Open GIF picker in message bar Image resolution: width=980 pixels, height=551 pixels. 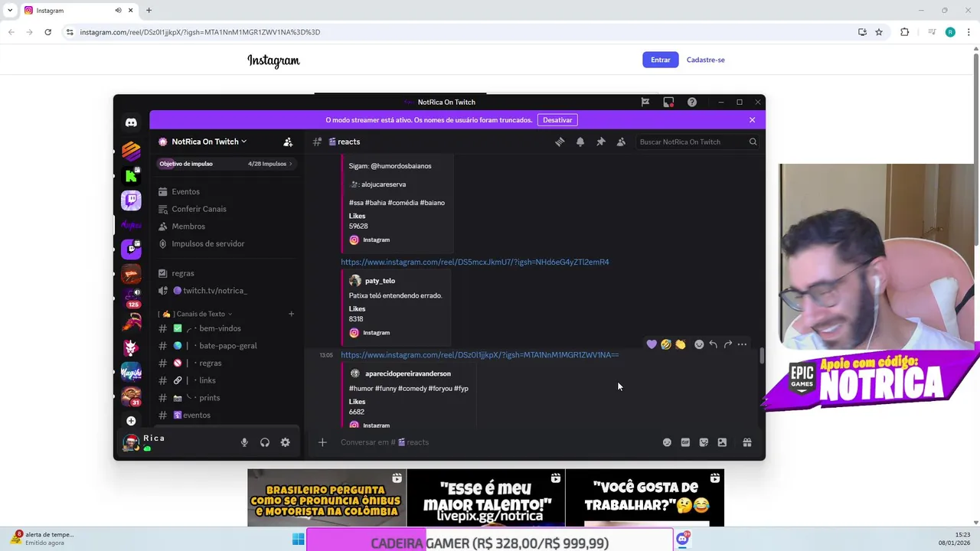click(685, 442)
